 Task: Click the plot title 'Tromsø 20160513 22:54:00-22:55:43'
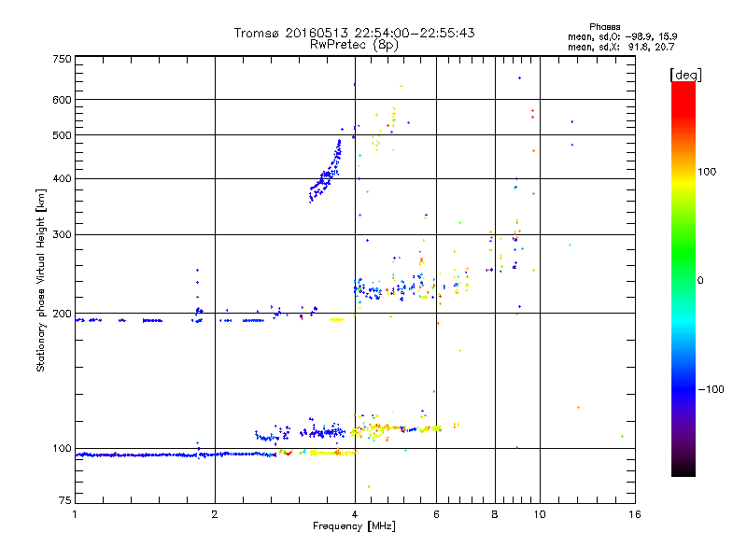(x=354, y=33)
